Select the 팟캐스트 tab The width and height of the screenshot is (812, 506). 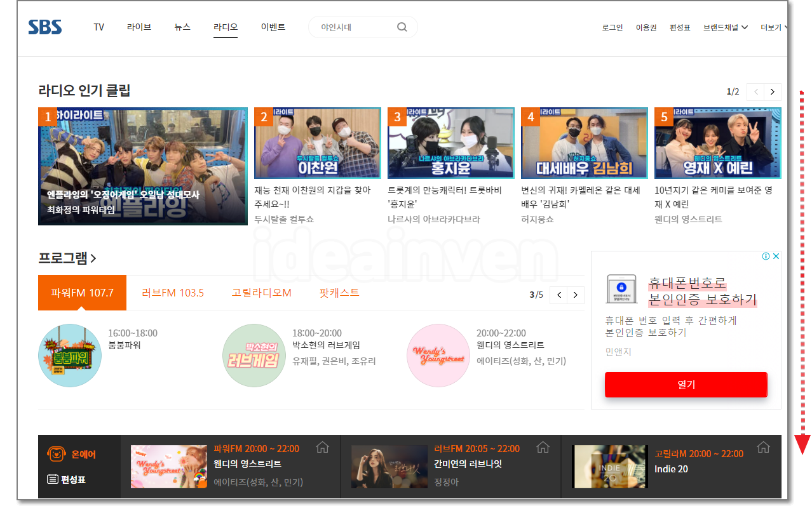tap(339, 293)
